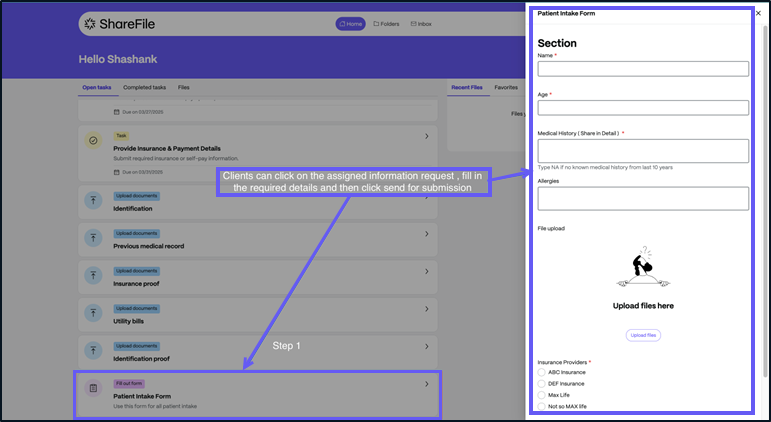Click the Due on 03/31/2025 date
The image size is (771, 422).
[142, 172]
